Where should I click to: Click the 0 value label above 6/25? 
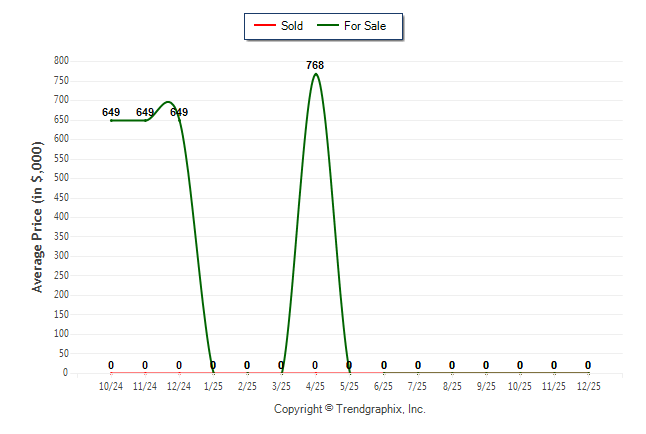click(x=384, y=365)
